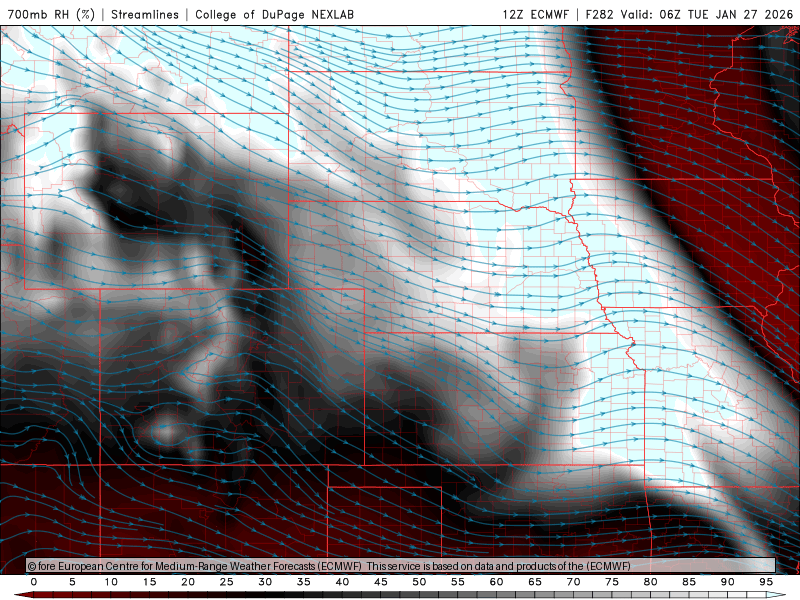Click the '5' label on the color scale
This screenshot has width=800, height=600.
pyautogui.click(x=72, y=582)
